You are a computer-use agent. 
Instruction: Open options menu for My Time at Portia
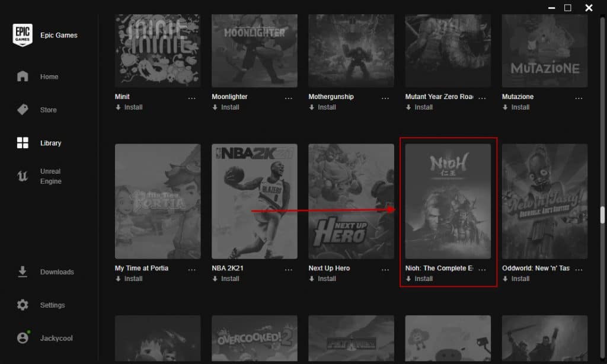pyautogui.click(x=191, y=270)
